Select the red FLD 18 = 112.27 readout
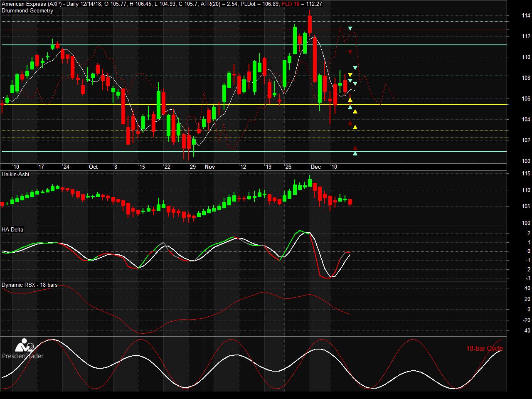This screenshot has height=399, width=532. click(x=302, y=4)
